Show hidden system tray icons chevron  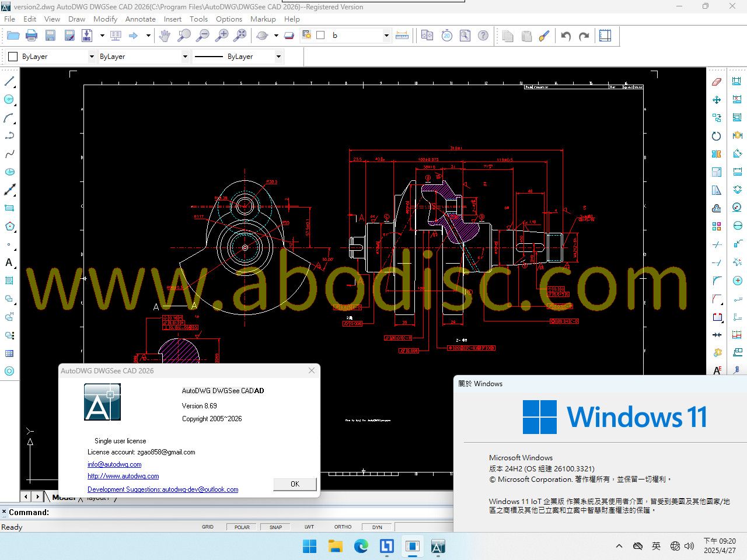(x=619, y=546)
